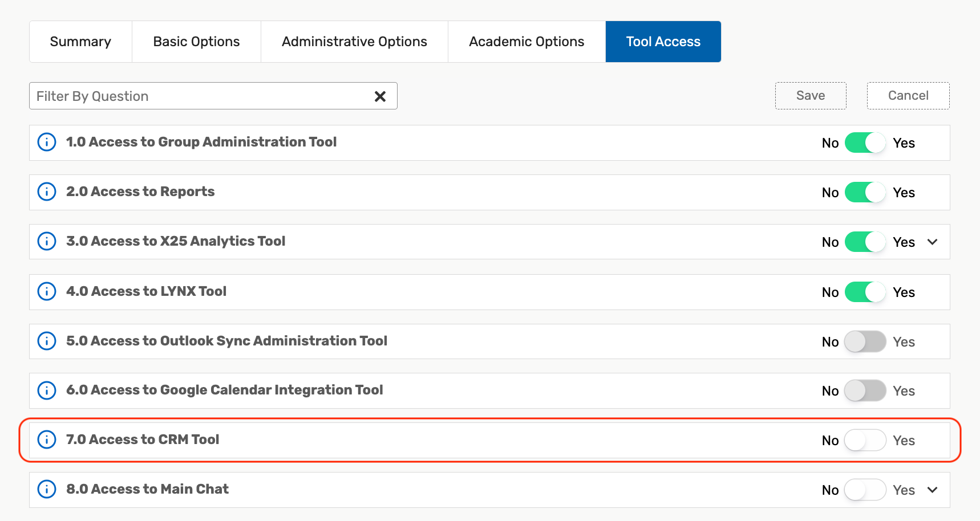This screenshot has width=980, height=521.
Task: Enable the Access to CRM Tool toggle
Action: click(865, 441)
